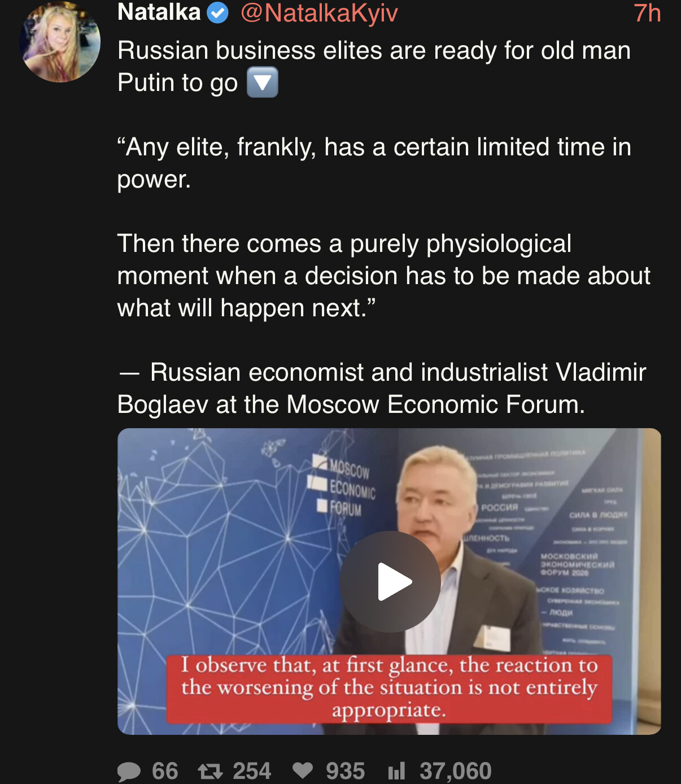Click the display name Natalka
Image resolution: width=681 pixels, height=784 pixels.
(x=159, y=12)
